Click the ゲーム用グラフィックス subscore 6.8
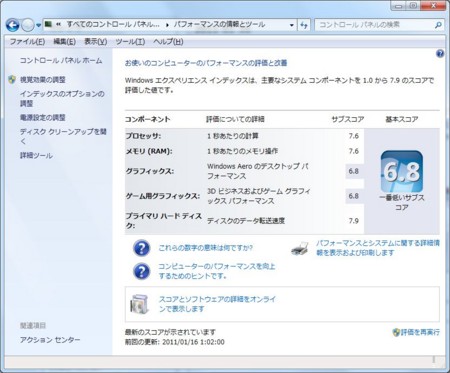The height and width of the screenshot is (373, 450). click(x=354, y=196)
